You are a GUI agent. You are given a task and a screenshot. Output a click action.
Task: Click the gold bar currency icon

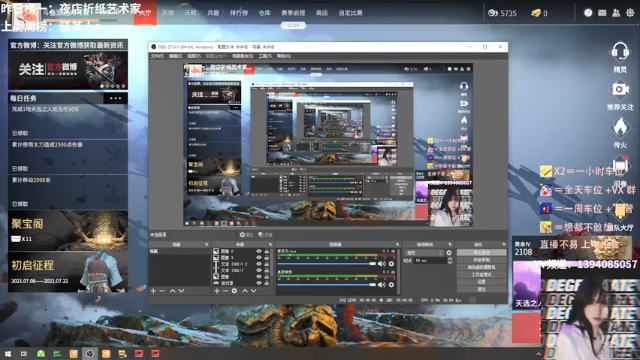(x=536, y=13)
